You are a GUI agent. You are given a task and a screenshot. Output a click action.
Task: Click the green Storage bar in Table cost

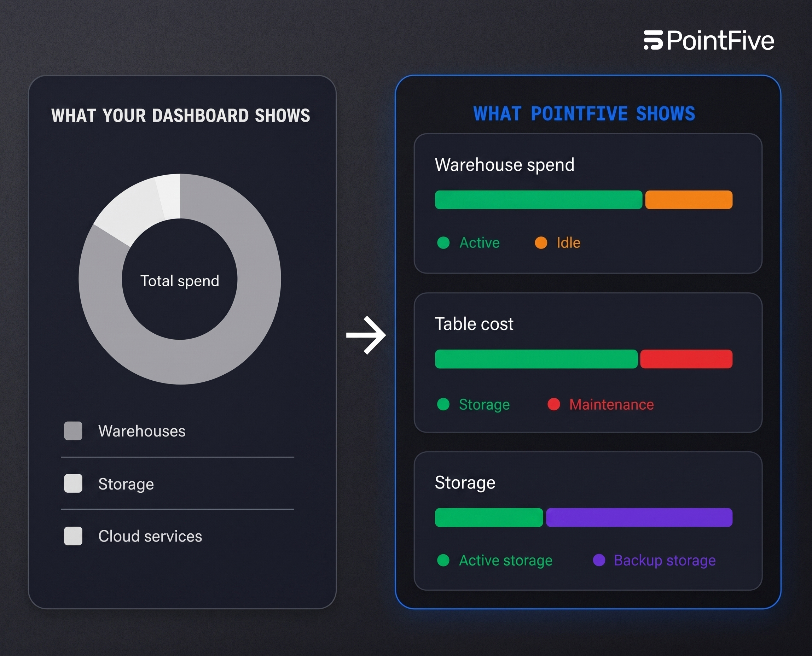pos(536,359)
